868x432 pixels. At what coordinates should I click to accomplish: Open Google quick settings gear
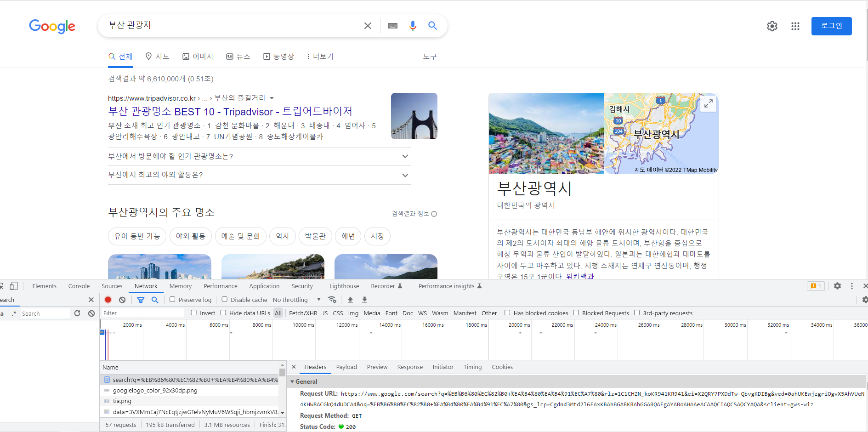pyautogui.click(x=772, y=26)
